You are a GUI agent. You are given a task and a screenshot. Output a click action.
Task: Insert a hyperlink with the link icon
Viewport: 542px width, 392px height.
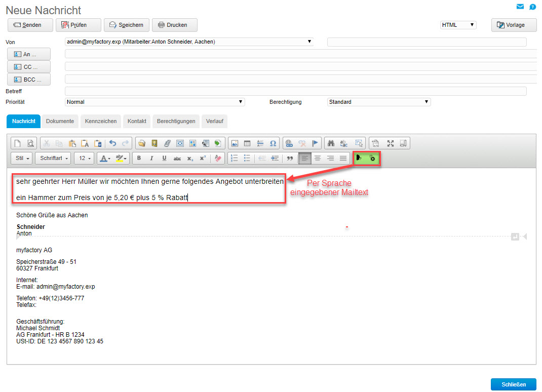click(288, 143)
